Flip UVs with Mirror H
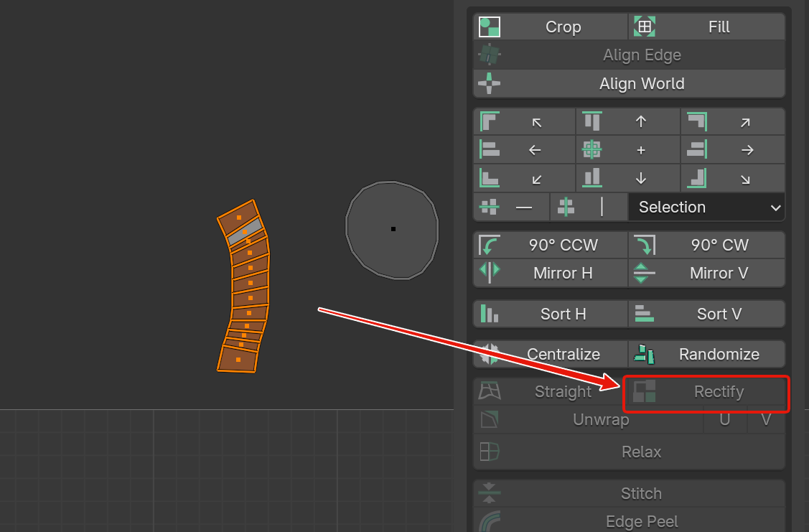Viewport: 809px width, 532px height. 551,274
